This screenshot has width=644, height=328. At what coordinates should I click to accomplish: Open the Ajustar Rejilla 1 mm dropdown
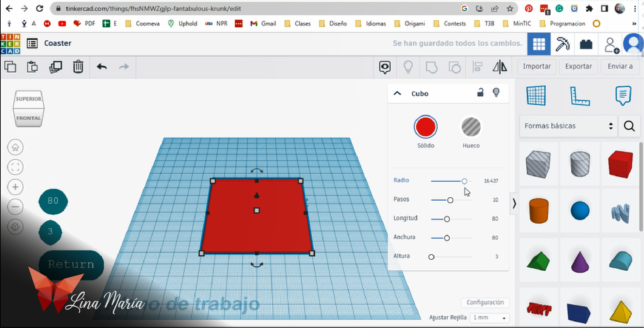(489, 318)
